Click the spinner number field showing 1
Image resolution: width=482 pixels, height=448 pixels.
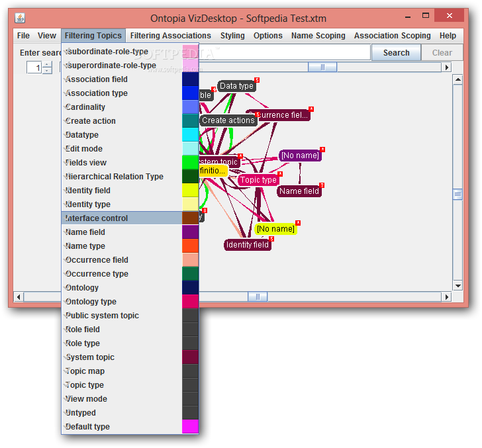(34, 67)
